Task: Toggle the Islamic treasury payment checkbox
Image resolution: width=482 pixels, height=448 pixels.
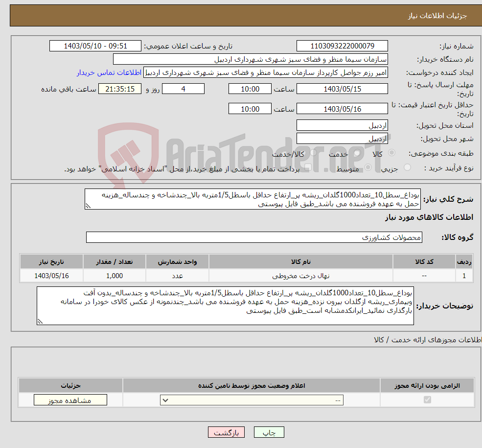Action: (308, 167)
